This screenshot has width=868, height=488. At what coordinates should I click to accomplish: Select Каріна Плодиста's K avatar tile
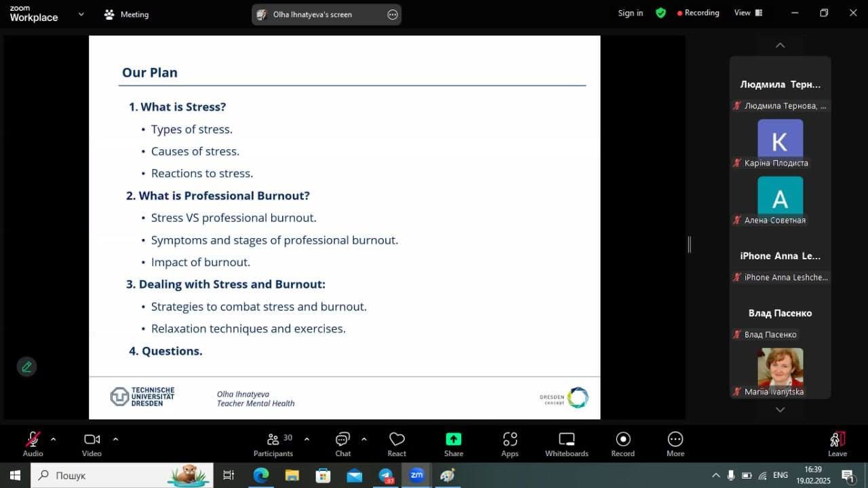[780, 142]
